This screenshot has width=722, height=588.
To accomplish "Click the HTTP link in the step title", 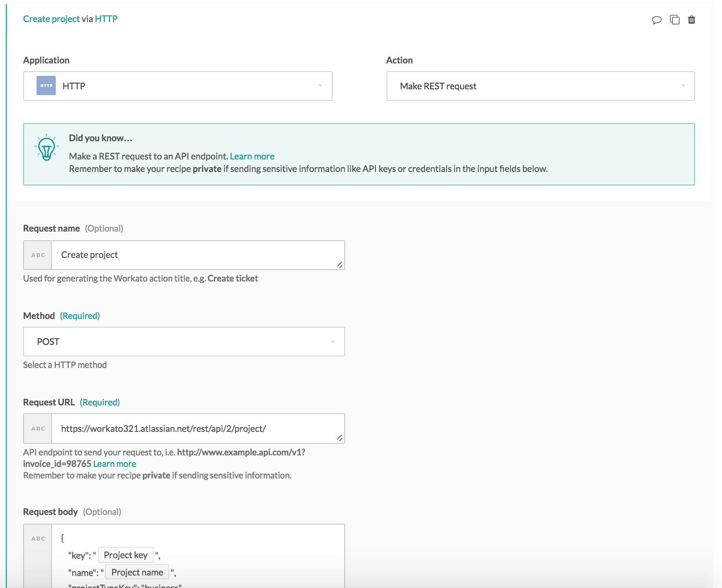I will click(106, 19).
